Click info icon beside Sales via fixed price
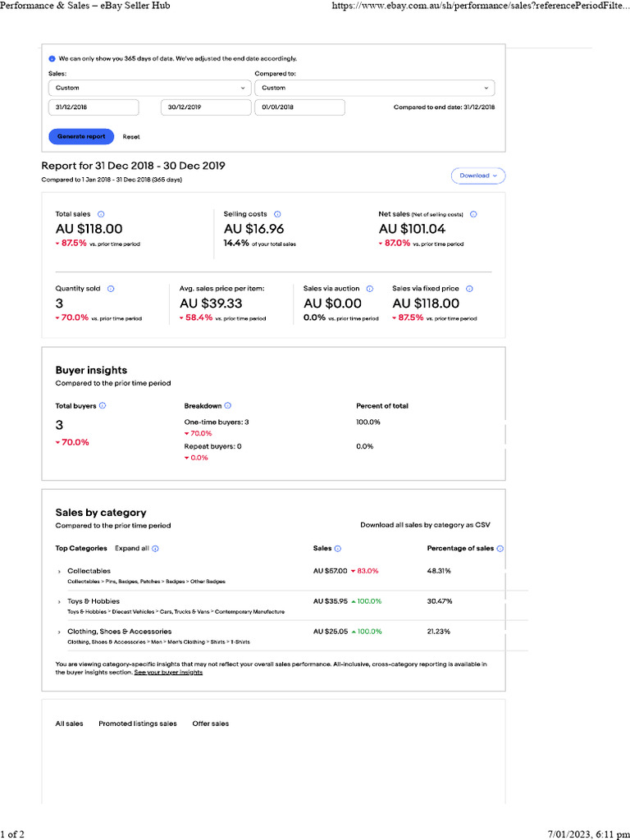Image resolution: width=630 pixels, height=840 pixels. coord(469,289)
